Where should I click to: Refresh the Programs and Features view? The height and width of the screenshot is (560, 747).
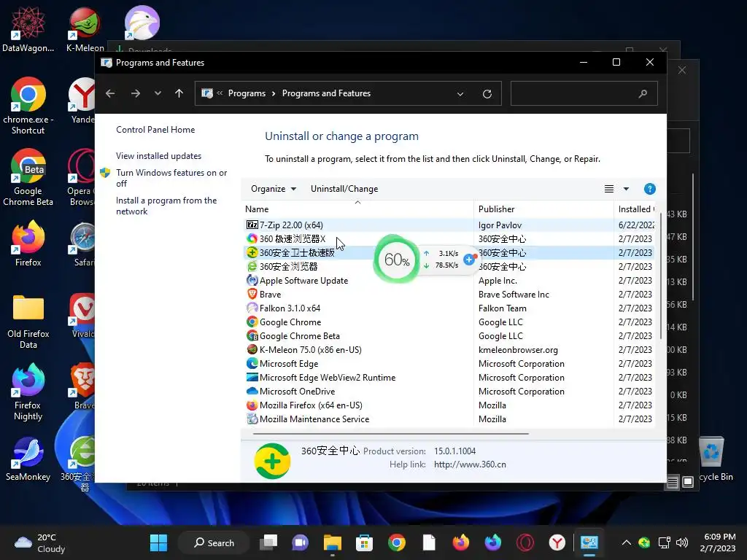point(487,94)
